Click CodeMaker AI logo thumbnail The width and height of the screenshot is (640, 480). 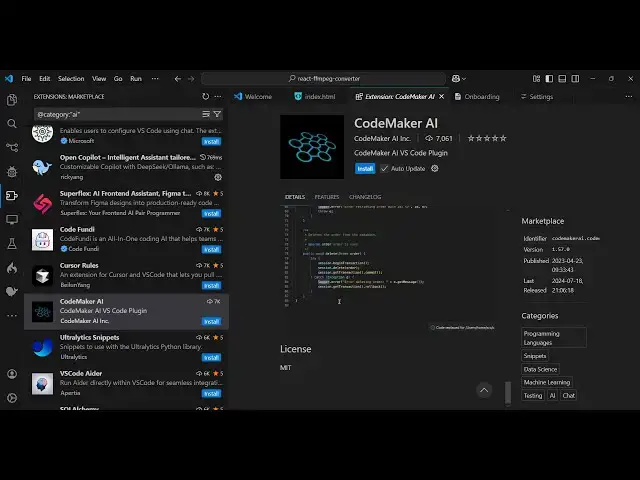point(312,147)
